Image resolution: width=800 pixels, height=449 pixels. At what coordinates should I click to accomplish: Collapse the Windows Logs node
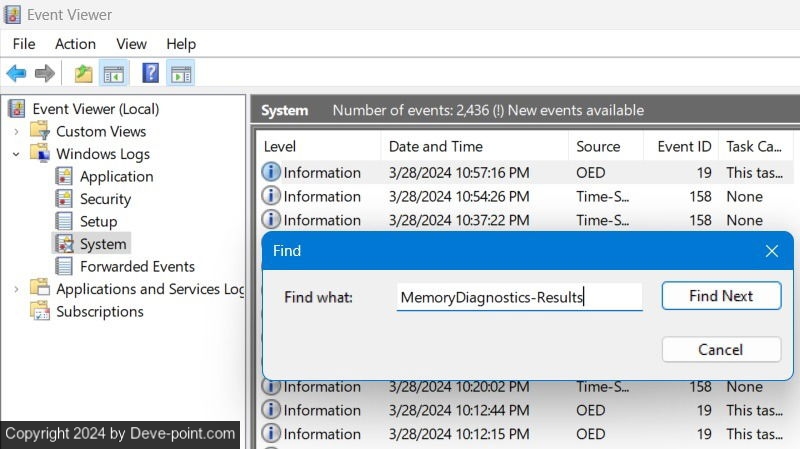[x=16, y=154]
